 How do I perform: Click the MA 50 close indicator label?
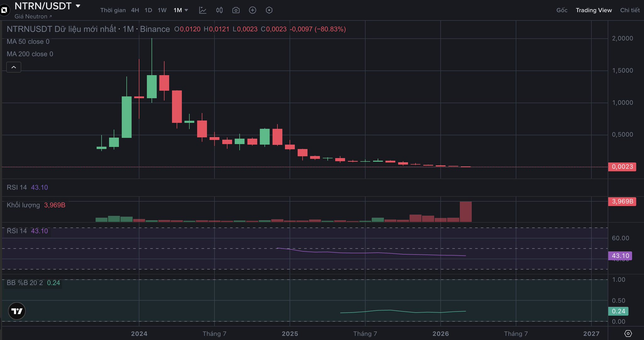28,42
